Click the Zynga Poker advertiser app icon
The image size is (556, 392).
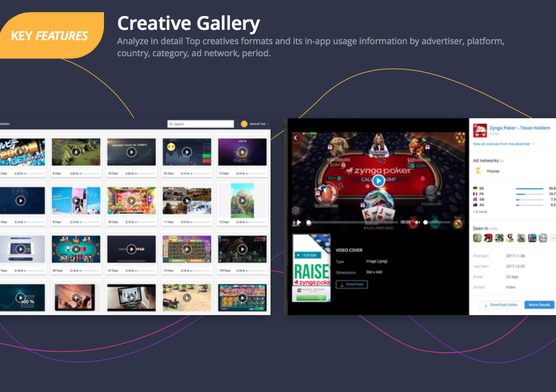pos(480,130)
